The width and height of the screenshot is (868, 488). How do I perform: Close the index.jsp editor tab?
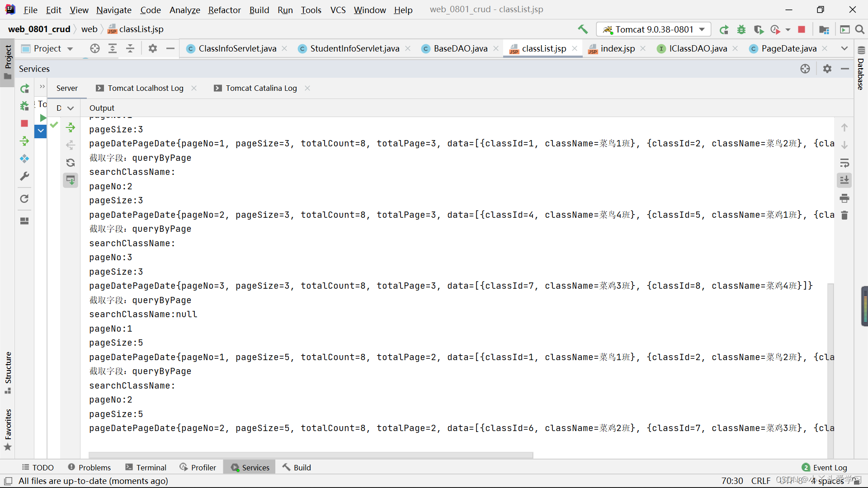(643, 48)
